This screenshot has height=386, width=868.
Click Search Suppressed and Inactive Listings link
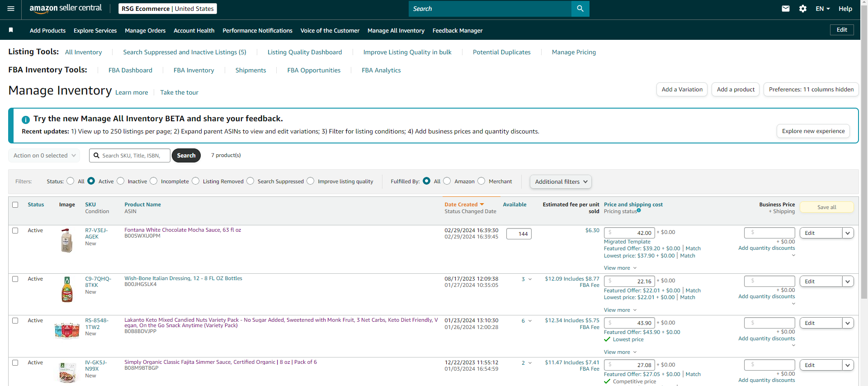pos(184,52)
